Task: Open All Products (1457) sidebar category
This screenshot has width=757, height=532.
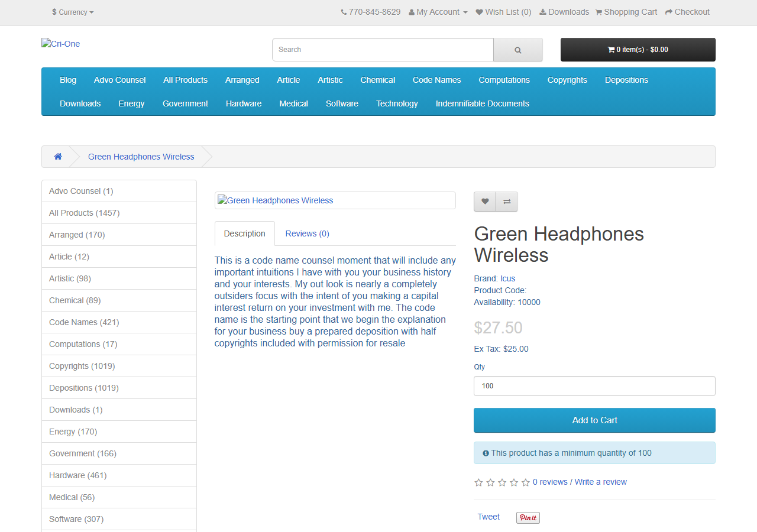Action: (x=119, y=213)
